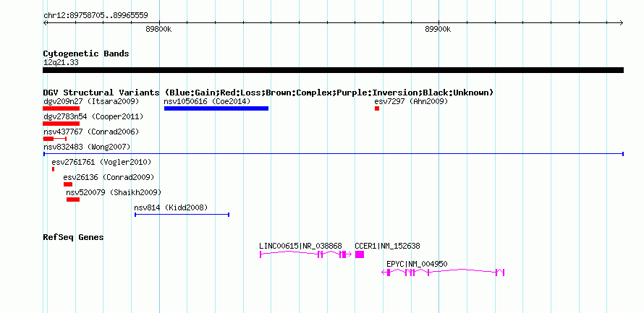Open dgv2783n54 (Cooper2011) variant label
The image size is (644, 313).
(93, 117)
